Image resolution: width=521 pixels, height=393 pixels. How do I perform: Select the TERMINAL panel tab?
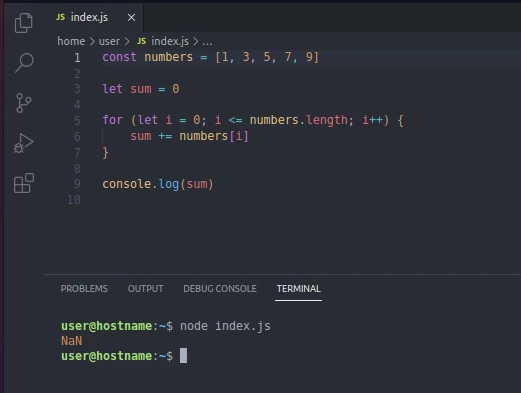[298, 289]
